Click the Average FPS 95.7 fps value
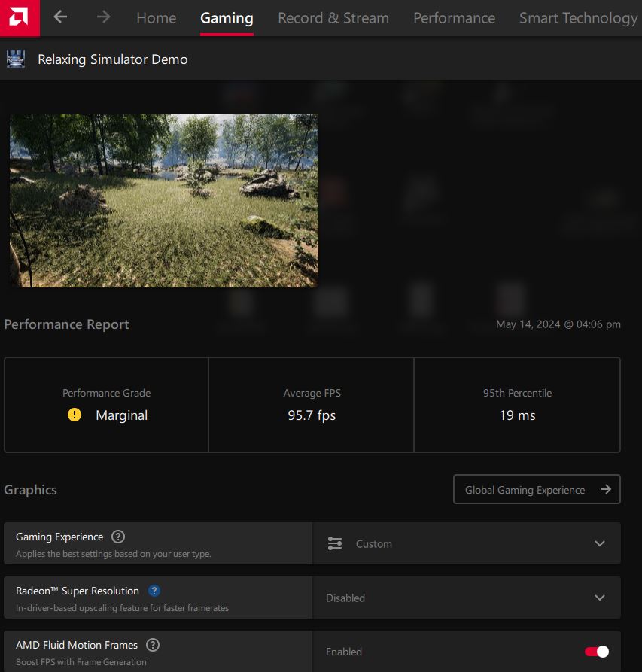 pyautogui.click(x=312, y=415)
